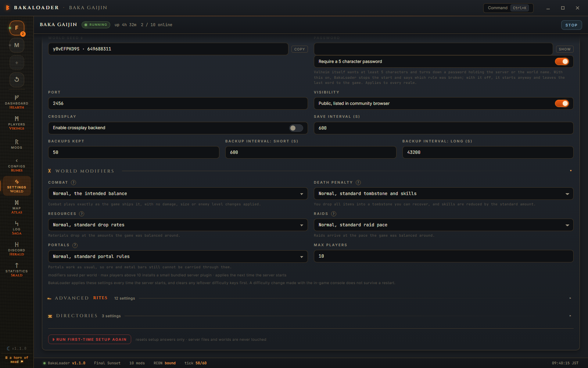The image size is (588, 368).
Task: Open the Portals rules dropdown
Action: pos(178,256)
